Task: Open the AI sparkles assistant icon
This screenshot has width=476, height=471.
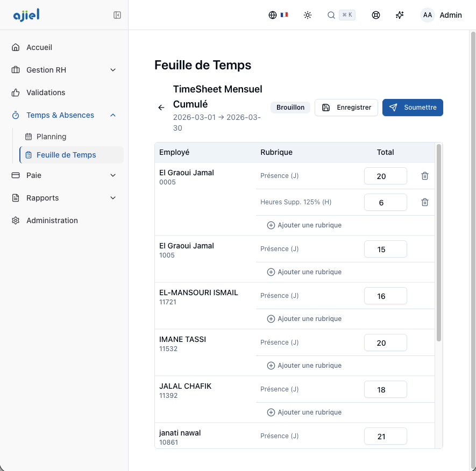Action: (x=400, y=15)
